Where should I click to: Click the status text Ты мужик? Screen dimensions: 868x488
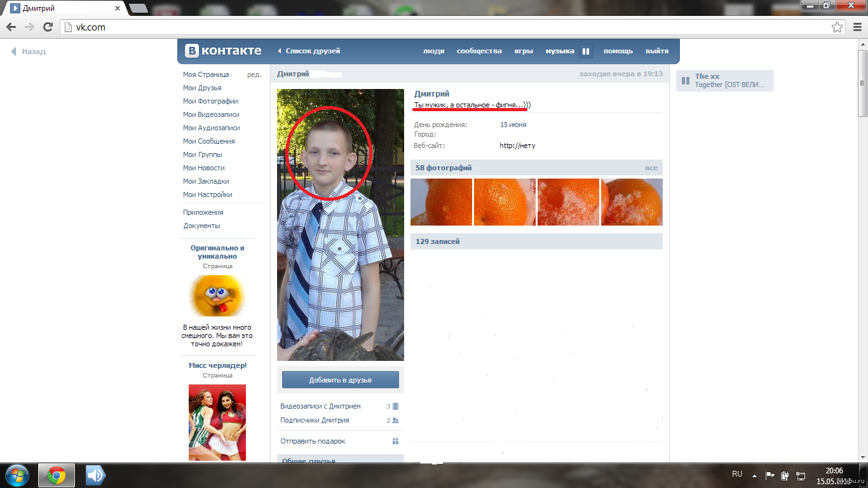(x=473, y=105)
